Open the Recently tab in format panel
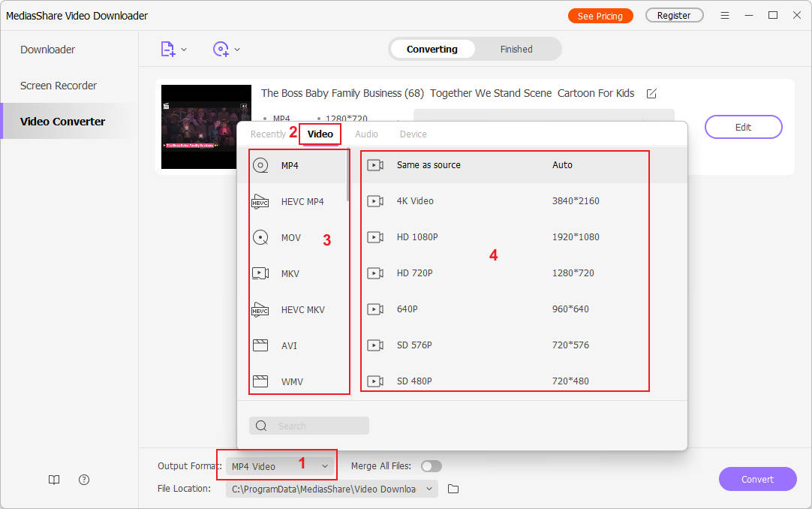This screenshot has height=509, width=812. (x=268, y=134)
